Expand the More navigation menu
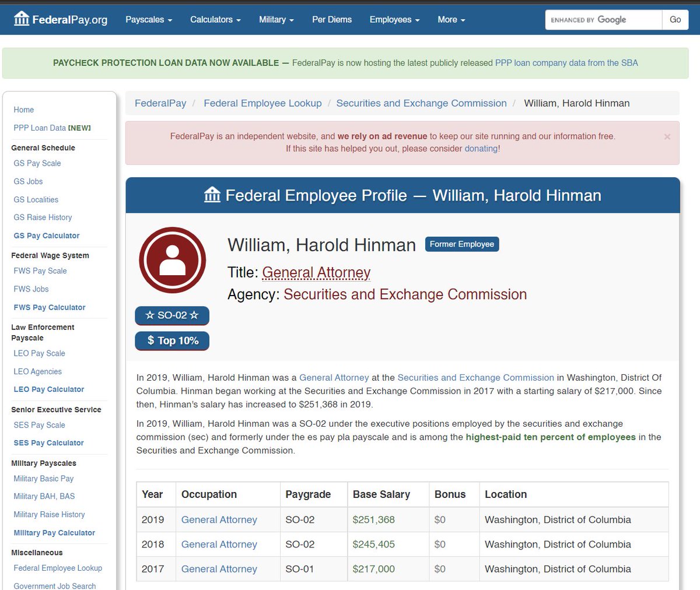The image size is (700, 590). 452,19
